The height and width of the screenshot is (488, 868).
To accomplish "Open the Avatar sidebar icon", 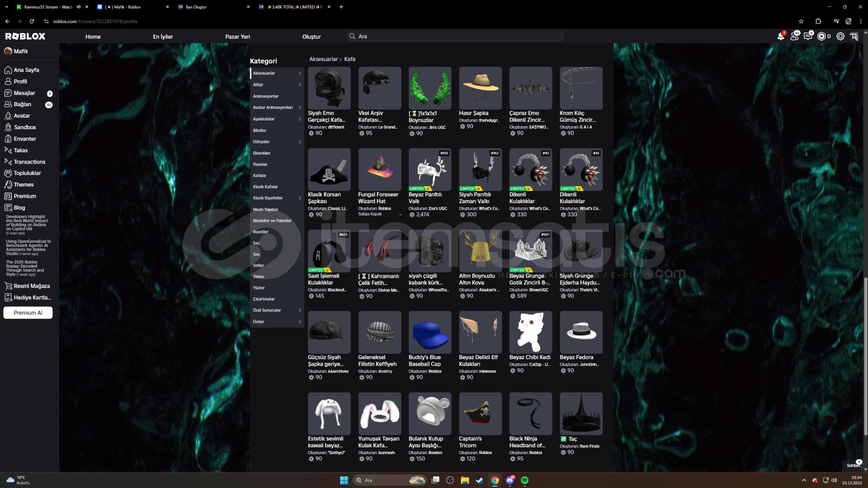I will point(8,116).
